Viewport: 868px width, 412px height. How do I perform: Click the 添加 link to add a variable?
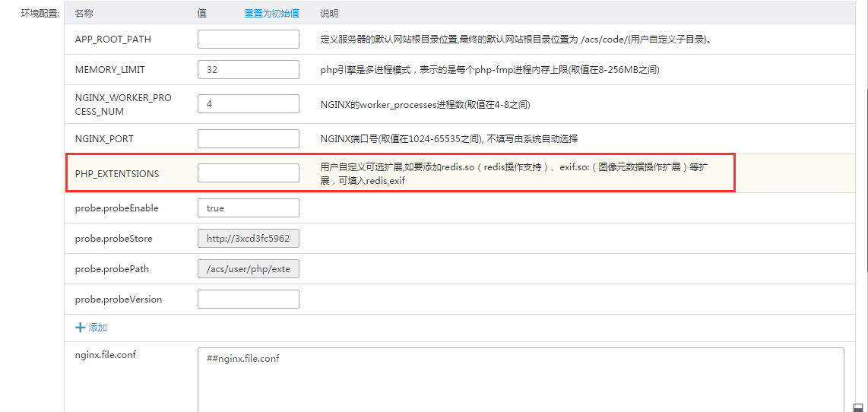pos(98,328)
